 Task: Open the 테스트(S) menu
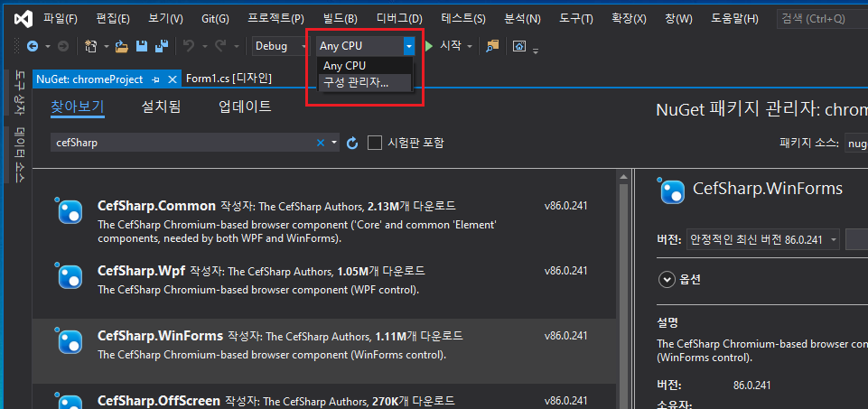463,19
